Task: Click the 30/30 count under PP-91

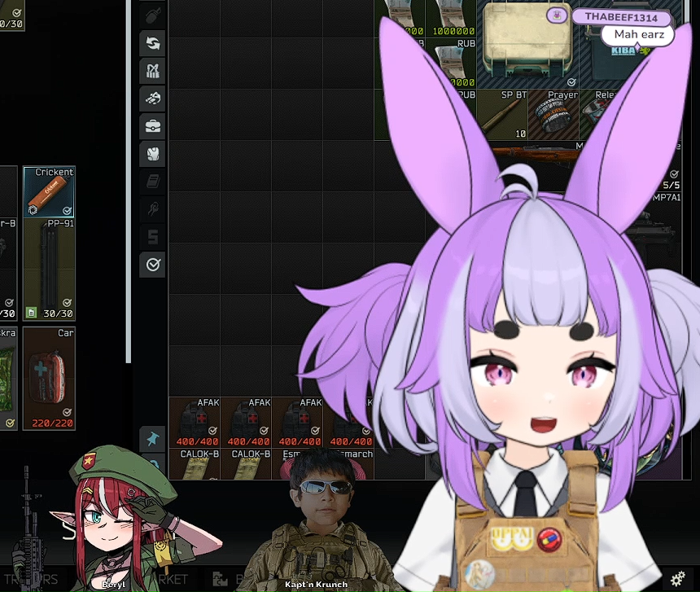Action: (58, 314)
